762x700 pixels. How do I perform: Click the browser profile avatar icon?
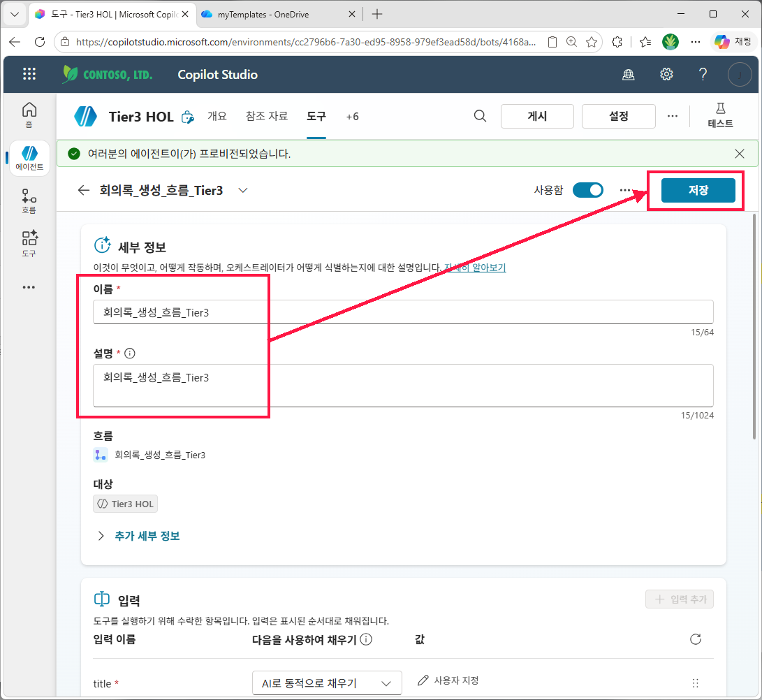click(670, 43)
